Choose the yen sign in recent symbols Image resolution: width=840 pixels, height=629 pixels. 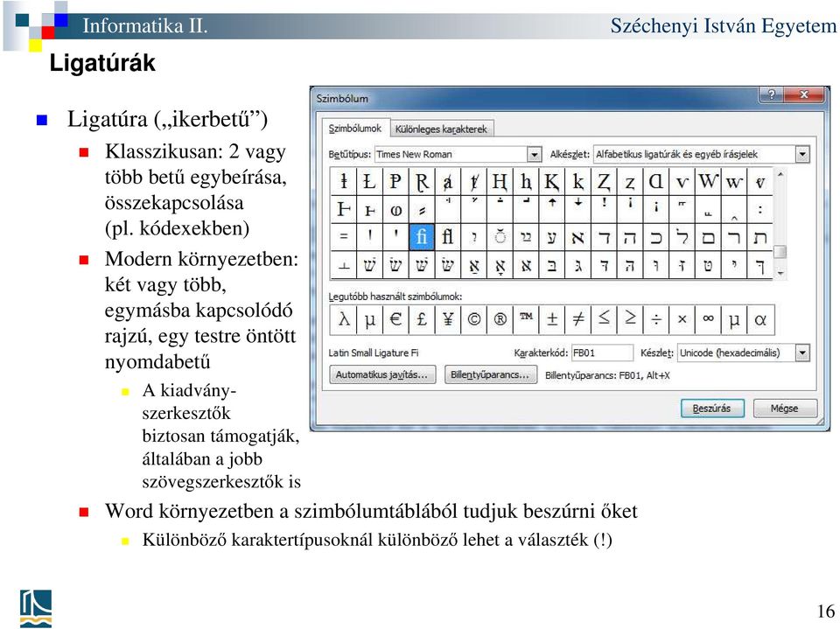(447, 319)
